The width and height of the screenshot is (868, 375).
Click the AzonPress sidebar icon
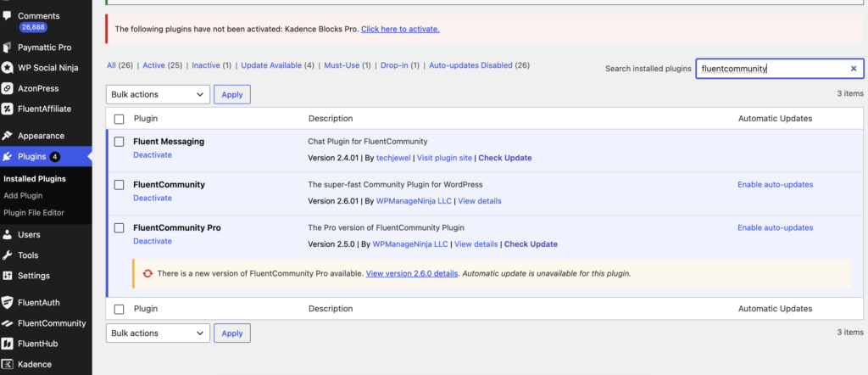click(7, 88)
